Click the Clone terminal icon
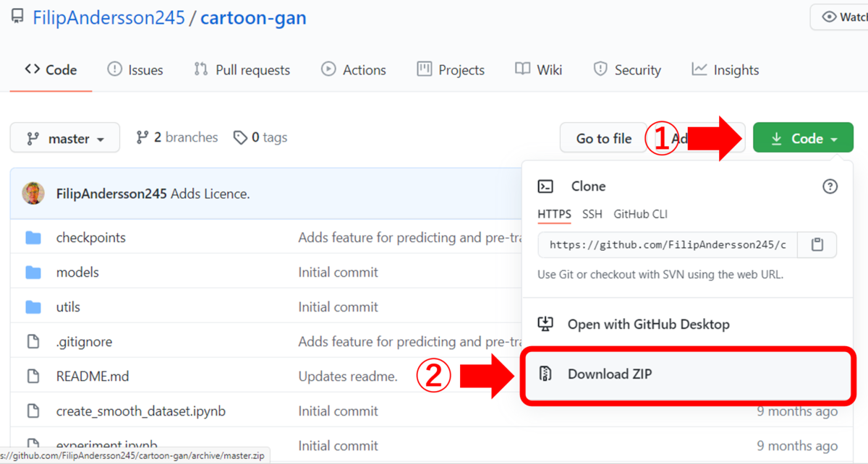 pyautogui.click(x=545, y=186)
